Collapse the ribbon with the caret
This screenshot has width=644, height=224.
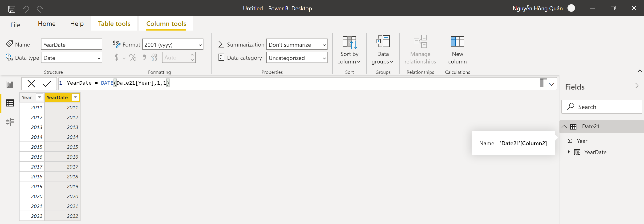click(x=640, y=71)
